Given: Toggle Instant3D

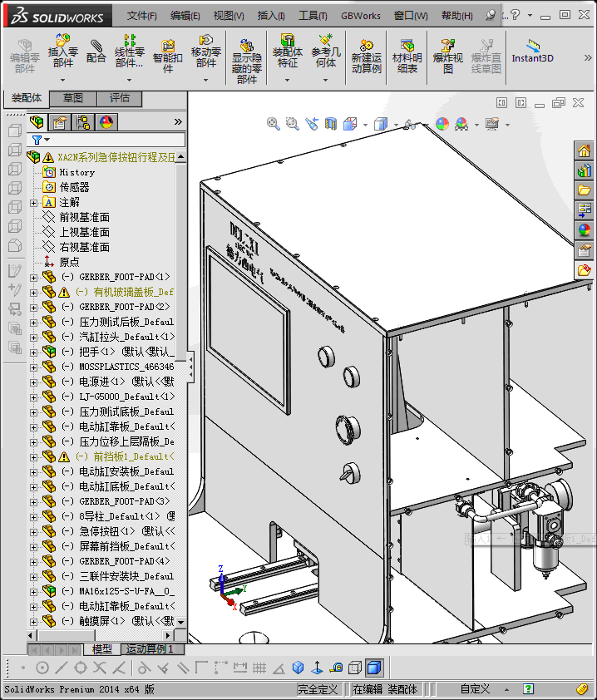Looking at the screenshot, I should click(532, 52).
